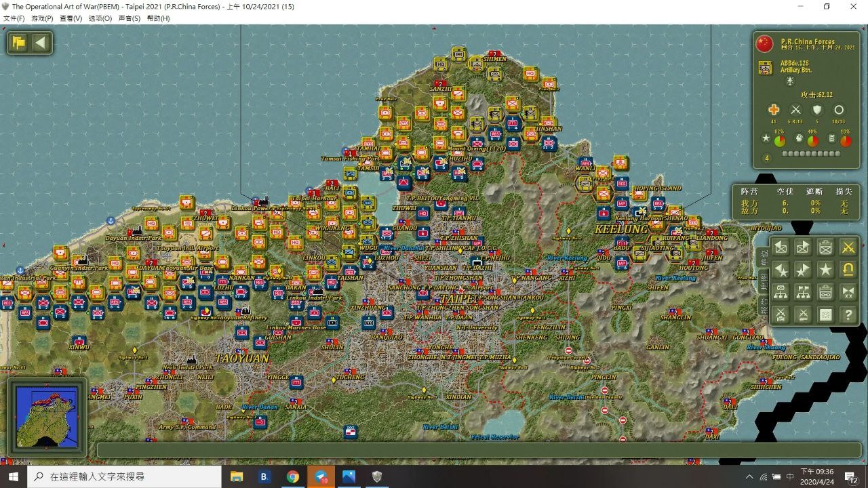The image size is (868, 488).
Task: Expand the 游戏(P) menu
Action: 42,18
